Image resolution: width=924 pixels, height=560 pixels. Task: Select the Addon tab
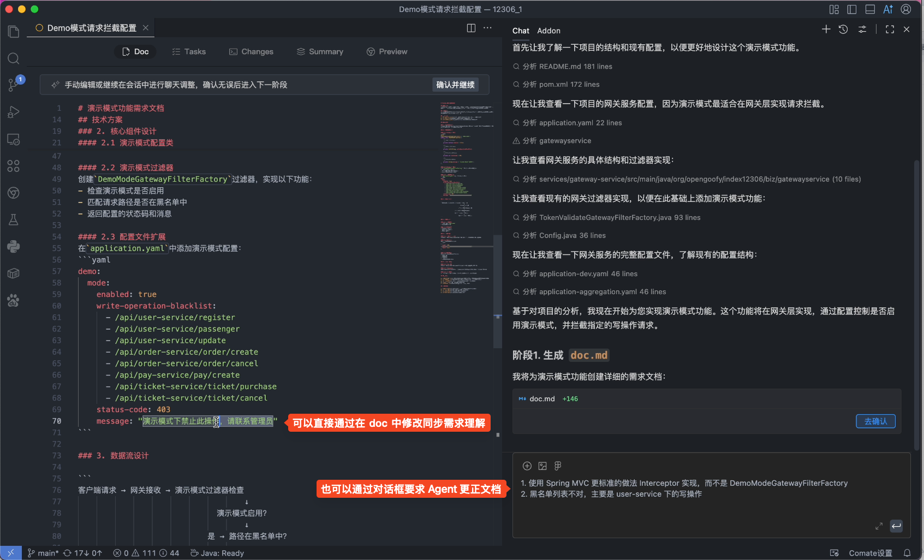[x=549, y=31]
